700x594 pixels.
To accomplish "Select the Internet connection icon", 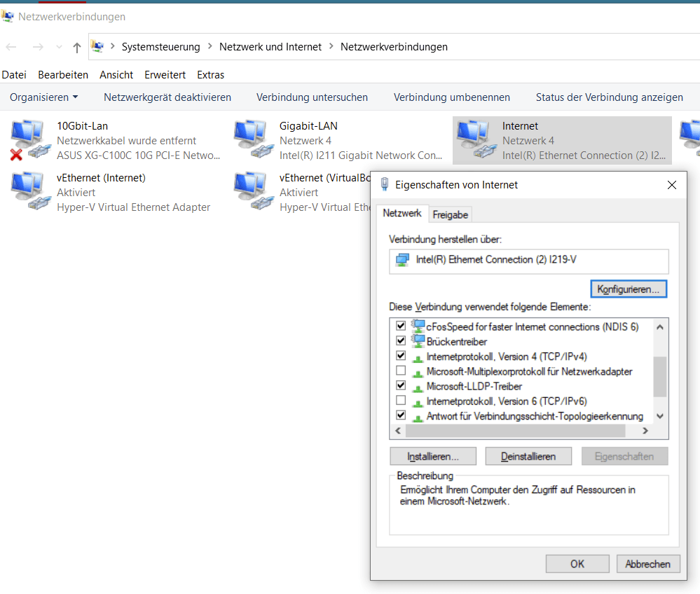I will pyautogui.click(x=475, y=137).
